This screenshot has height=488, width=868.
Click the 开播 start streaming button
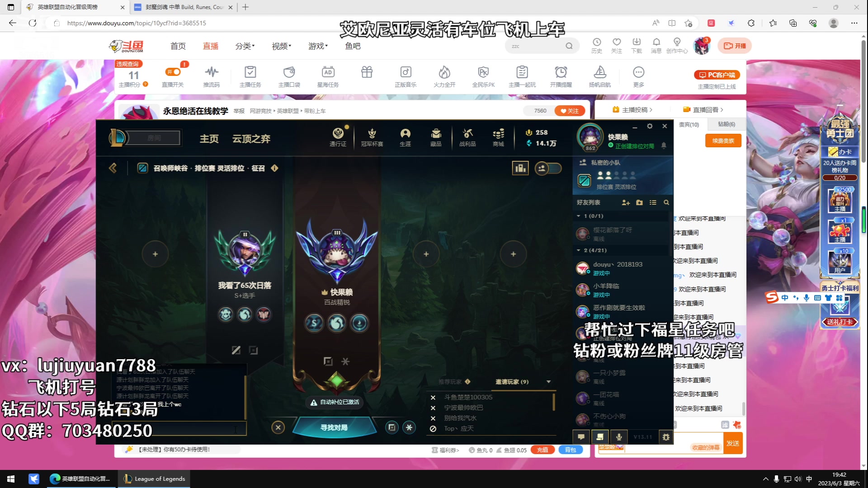click(735, 46)
